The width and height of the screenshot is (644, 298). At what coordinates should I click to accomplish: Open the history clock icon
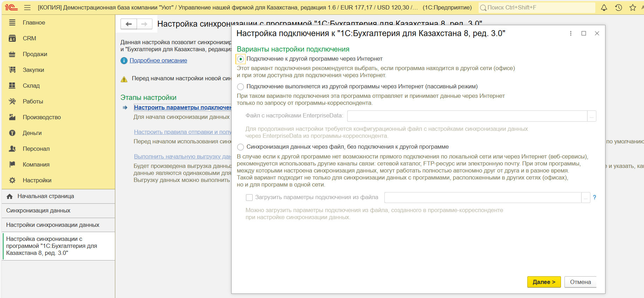click(618, 8)
